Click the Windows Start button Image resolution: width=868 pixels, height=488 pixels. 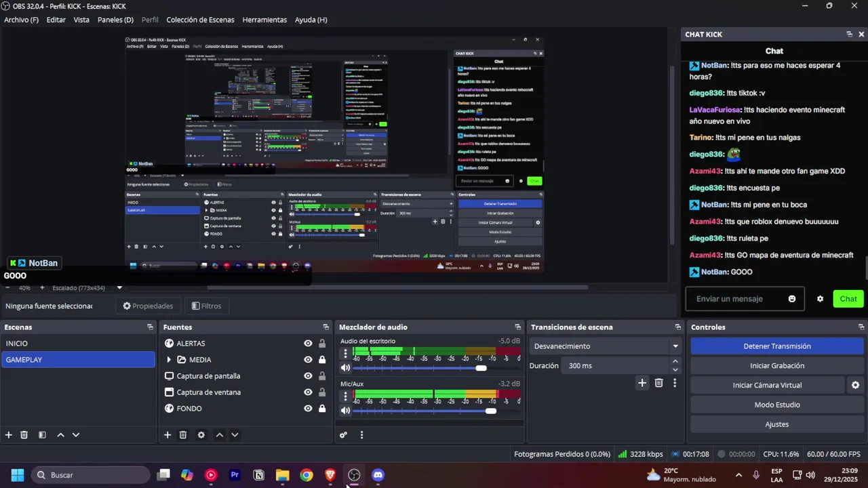coord(18,475)
